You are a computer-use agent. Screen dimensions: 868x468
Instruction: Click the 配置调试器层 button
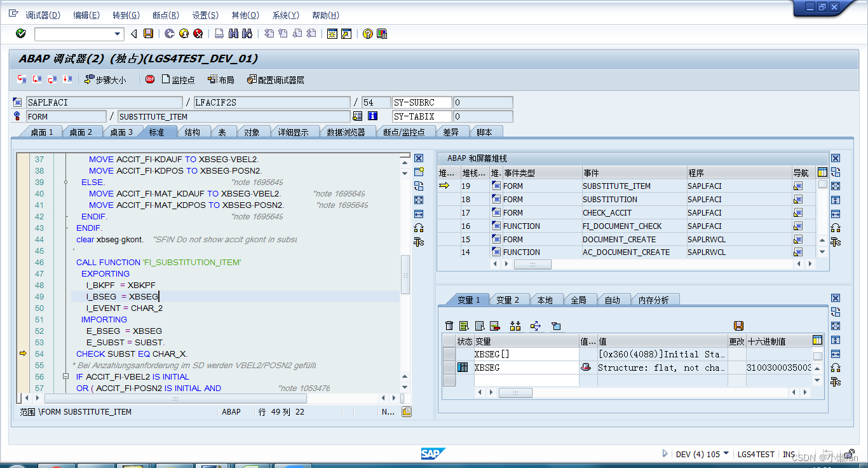click(276, 79)
